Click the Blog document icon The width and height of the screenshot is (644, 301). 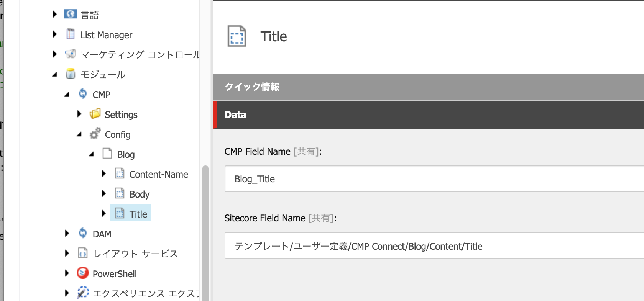(x=107, y=154)
